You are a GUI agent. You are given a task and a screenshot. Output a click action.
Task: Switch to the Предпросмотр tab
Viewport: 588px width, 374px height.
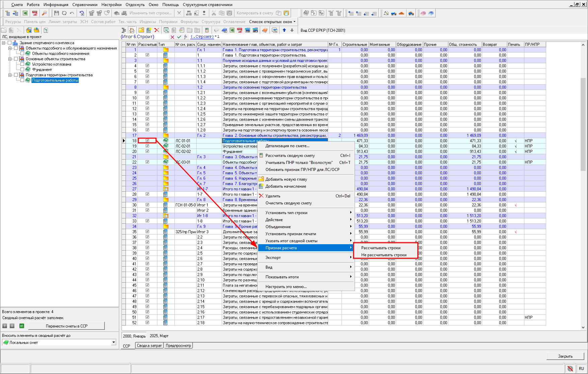[x=178, y=346]
